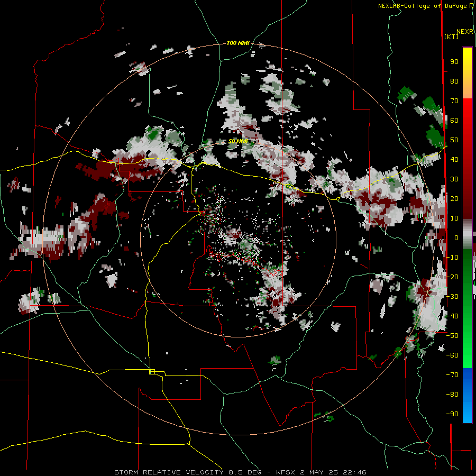Image resolution: width=476 pixels, height=476 pixels.
Task: Select the positive 10 knot scale label
Action: click(454, 218)
